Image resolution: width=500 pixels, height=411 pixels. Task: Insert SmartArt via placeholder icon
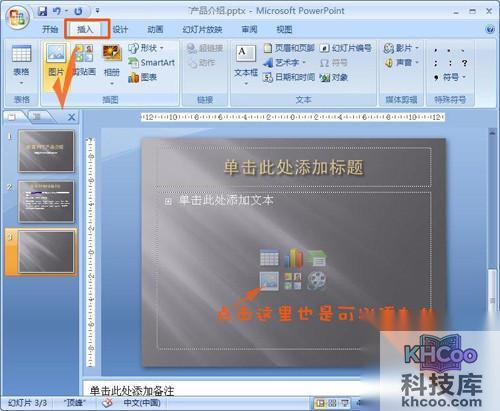(317, 258)
